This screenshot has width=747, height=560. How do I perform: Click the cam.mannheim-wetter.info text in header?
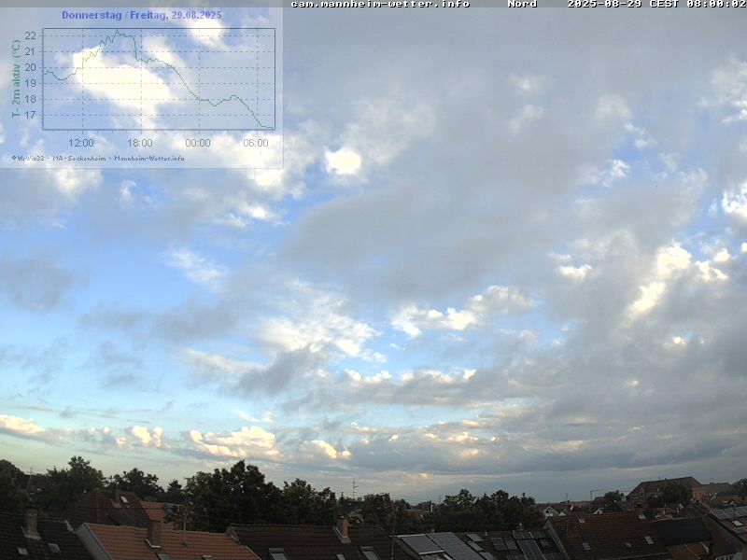(x=380, y=4)
